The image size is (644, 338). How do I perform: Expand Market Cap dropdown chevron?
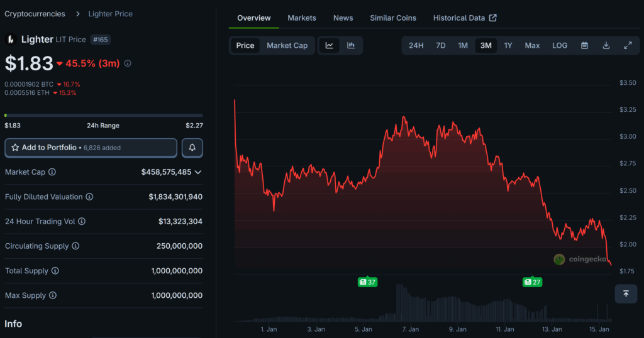[198, 172]
